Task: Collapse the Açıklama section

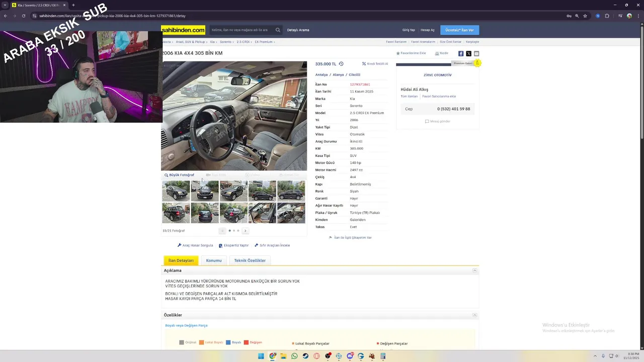Action: (x=474, y=270)
